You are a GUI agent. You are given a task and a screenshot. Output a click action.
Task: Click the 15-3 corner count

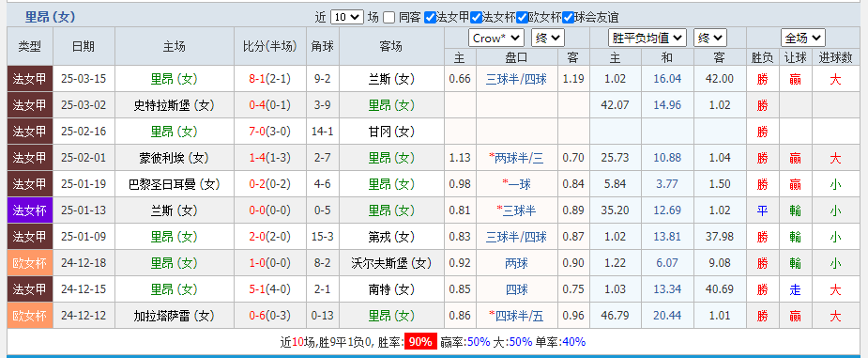coord(323,237)
